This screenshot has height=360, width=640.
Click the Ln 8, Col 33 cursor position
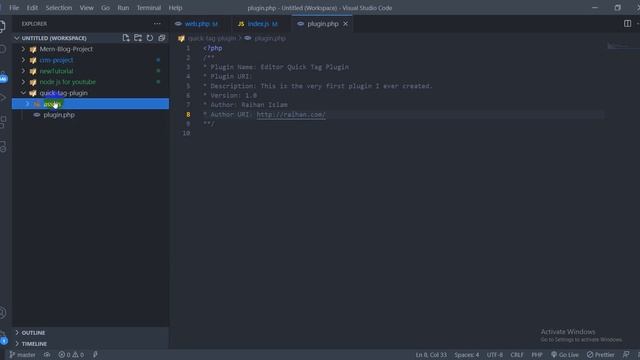(x=431, y=355)
